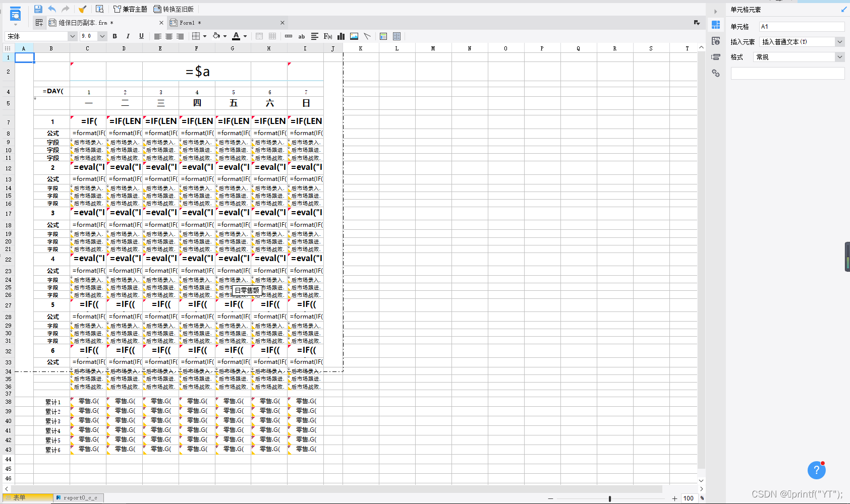Click the format painter brush icon
This screenshot has height=504, width=850.
point(82,9)
